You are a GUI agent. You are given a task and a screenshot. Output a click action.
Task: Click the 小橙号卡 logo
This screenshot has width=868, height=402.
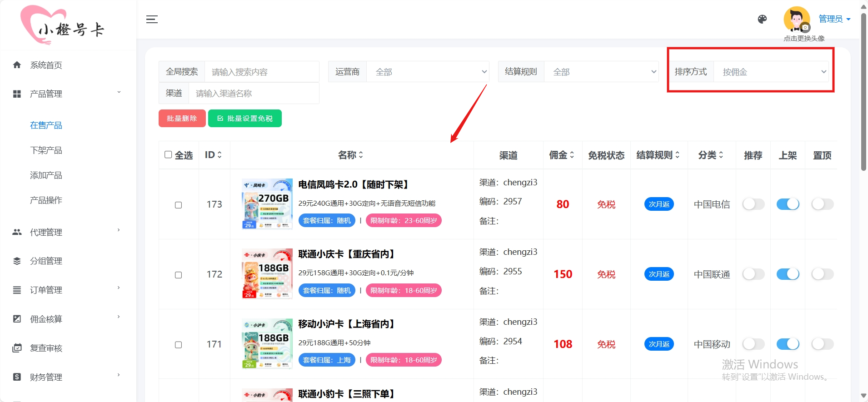click(x=63, y=25)
